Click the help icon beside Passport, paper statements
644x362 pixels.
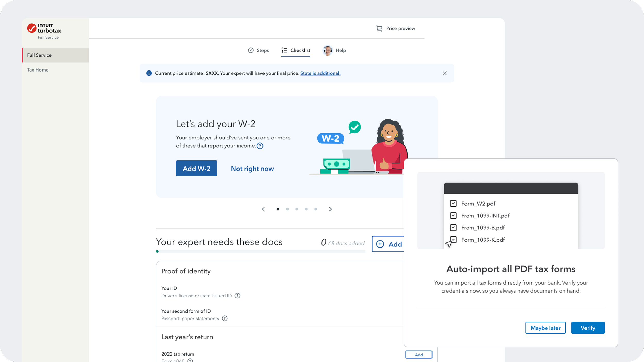(x=225, y=319)
